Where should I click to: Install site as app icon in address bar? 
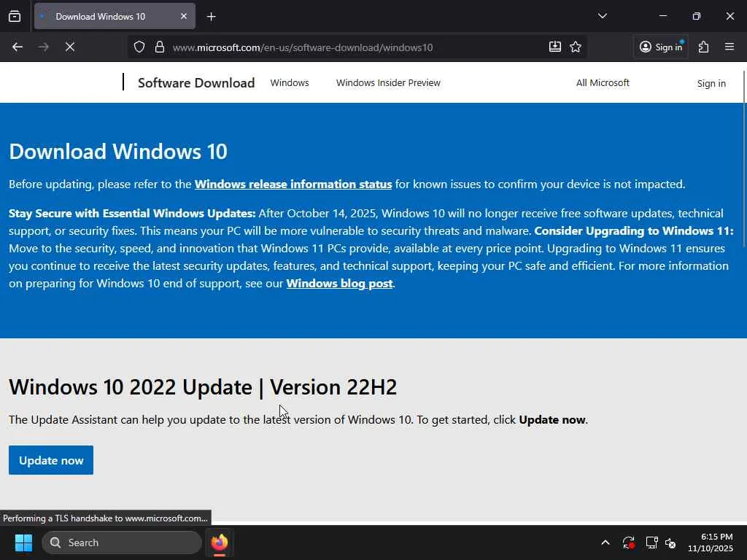coord(555,47)
